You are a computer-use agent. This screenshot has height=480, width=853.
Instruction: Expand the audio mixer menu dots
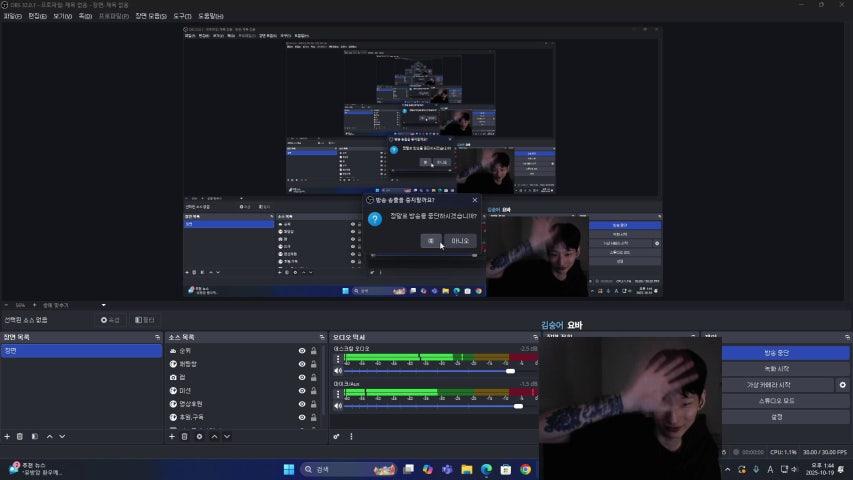tap(351, 436)
